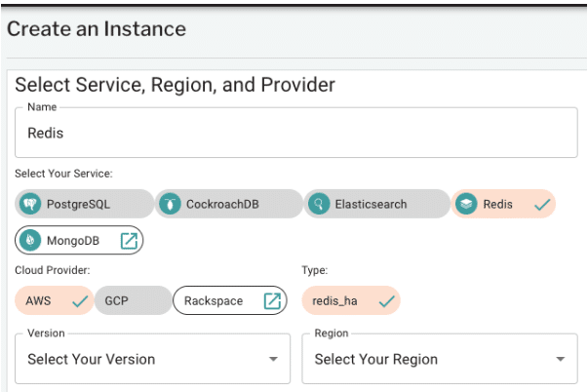Image resolution: width=588 pixels, height=392 pixels.
Task: Choose the Elasticsearch service label
Action: point(371,204)
